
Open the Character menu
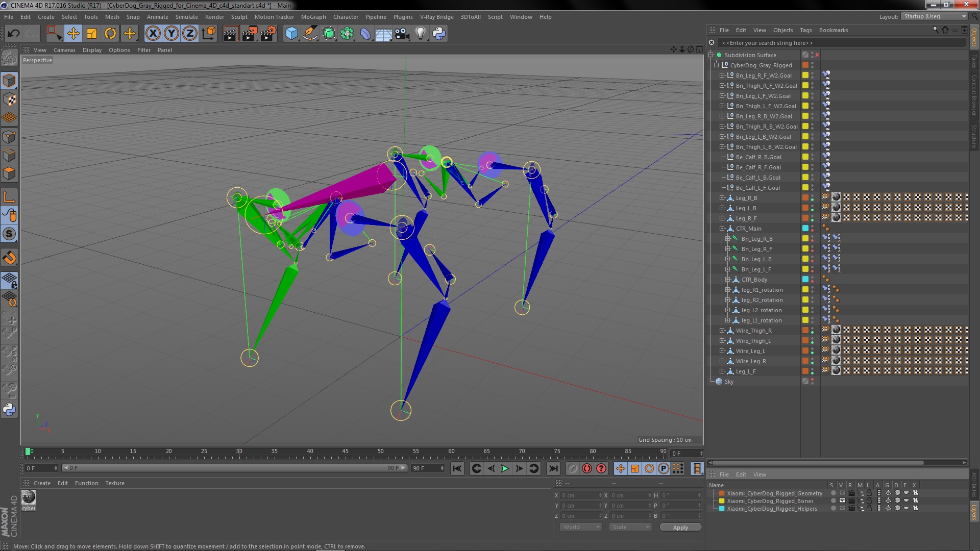[x=346, y=17]
